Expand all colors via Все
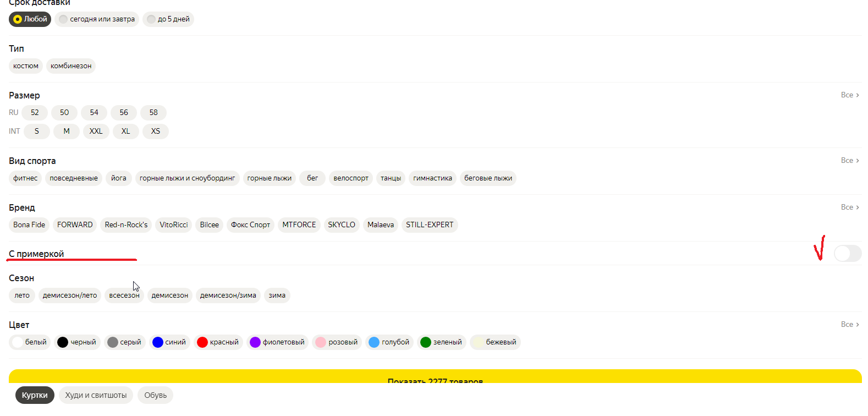The width and height of the screenshot is (868, 416). pos(850,325)
